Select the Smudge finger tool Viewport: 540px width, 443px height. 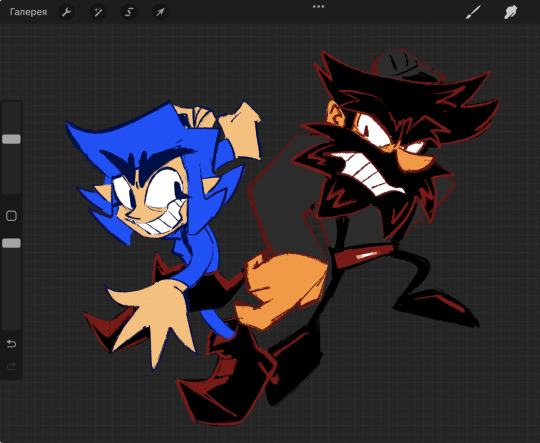click(510, 12)
